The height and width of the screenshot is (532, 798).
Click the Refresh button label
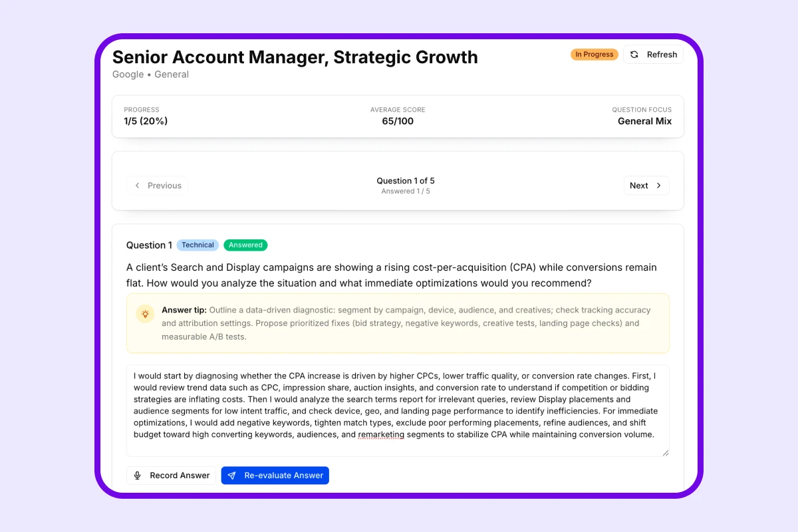coord(662,55)
